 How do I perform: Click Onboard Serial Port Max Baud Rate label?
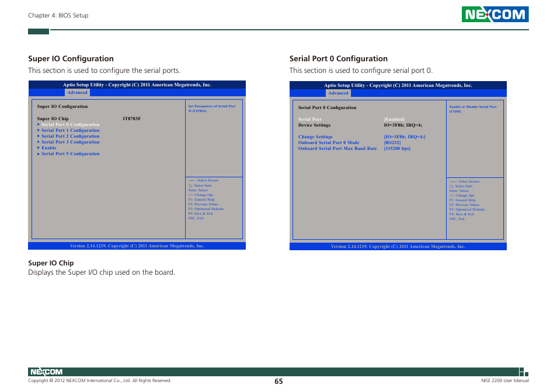point(337,149)
